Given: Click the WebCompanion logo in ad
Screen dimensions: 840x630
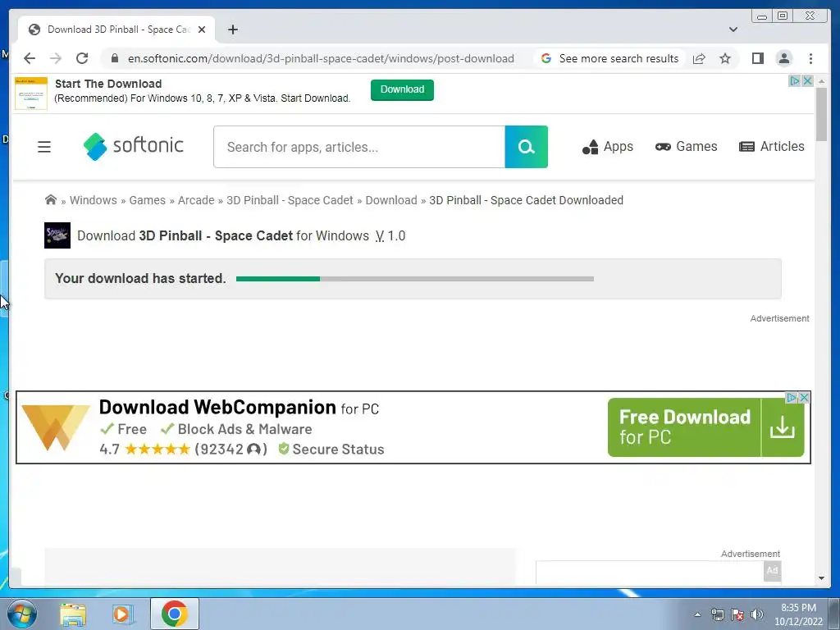Looking at the screenshot, I should click(55, 427).
